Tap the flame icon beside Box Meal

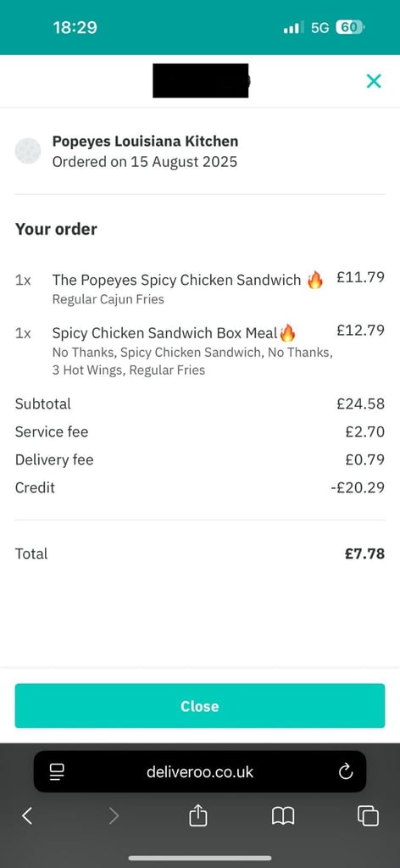(x=287, y=333)
